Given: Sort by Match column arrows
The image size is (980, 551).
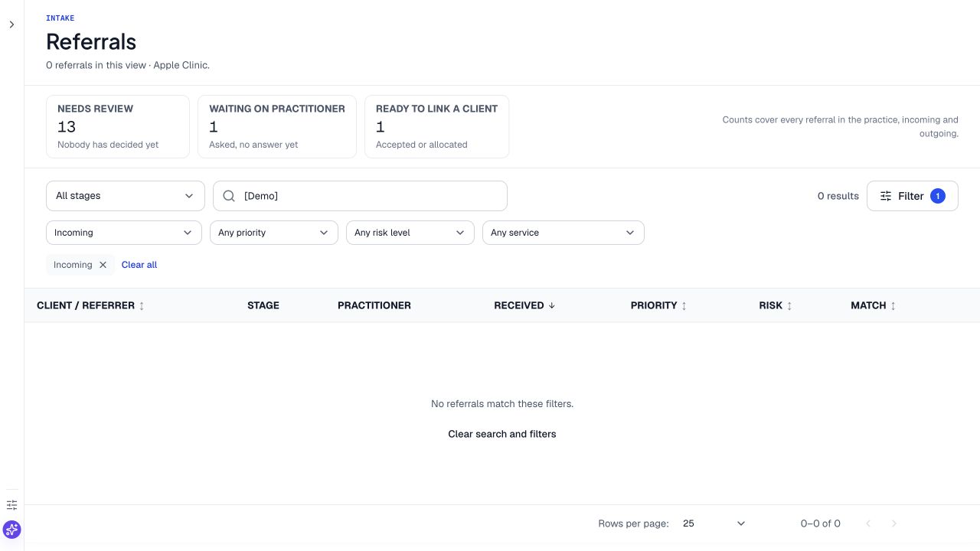Looking at the screenshot, I should point(893,305).
